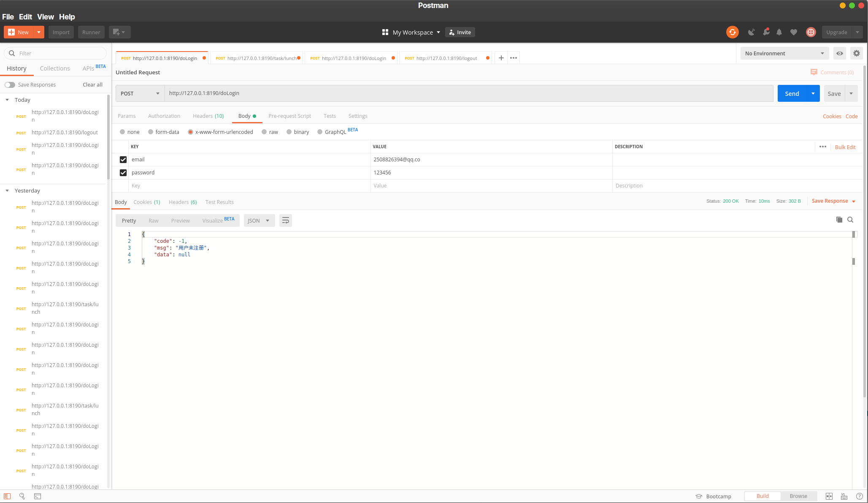The image size is (868, 503).
Task: Click the environment quick look eye icon
Action: coord(840,53)
